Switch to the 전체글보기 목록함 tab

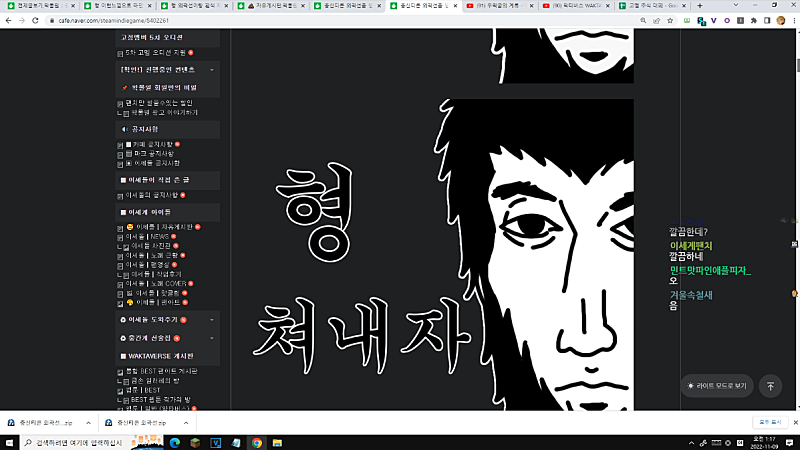tap(40, 6)
